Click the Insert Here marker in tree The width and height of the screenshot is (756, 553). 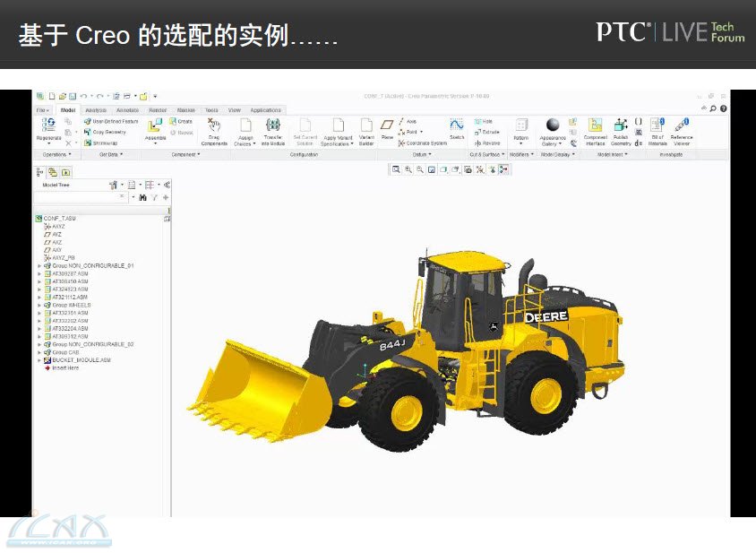click(x=61, y=367)
